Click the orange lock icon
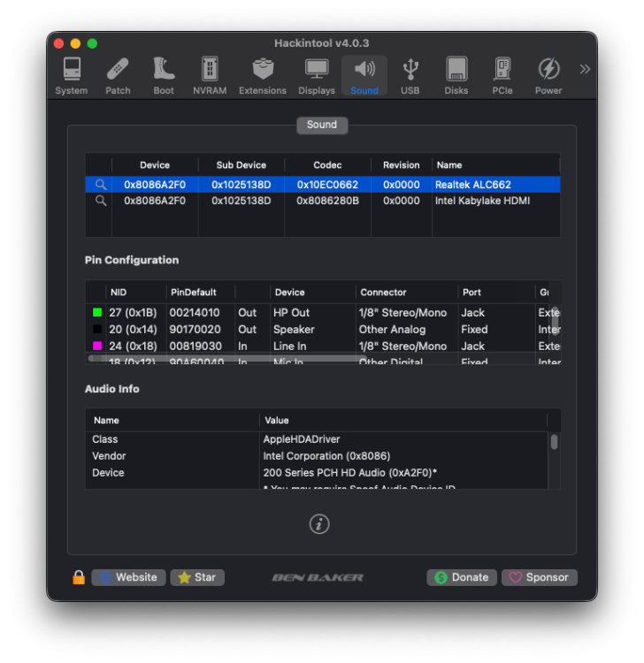644x663 pixels. [79, 577]
